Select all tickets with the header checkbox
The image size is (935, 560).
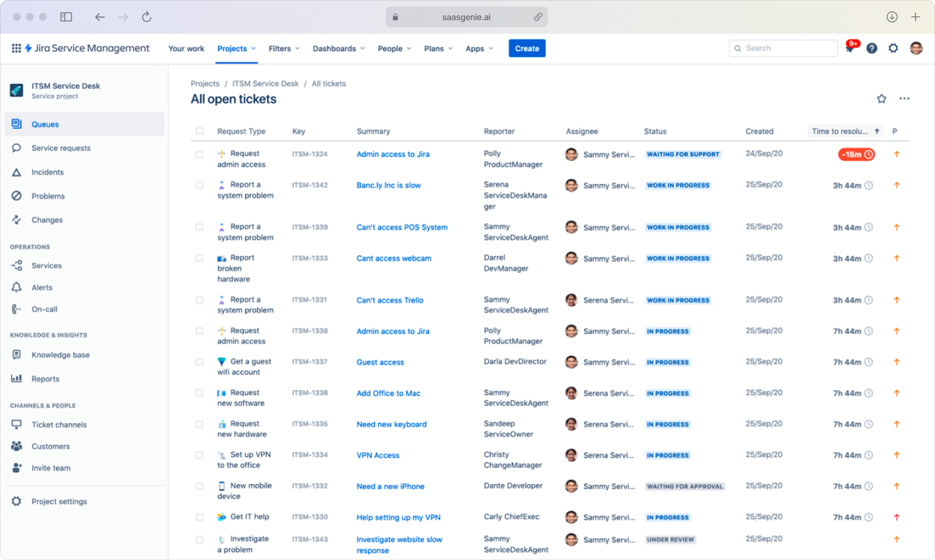pos(199,130)
